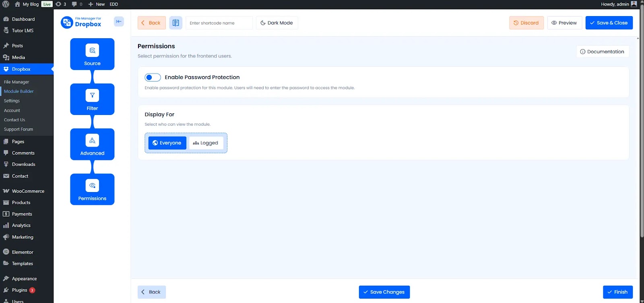Image resolution: width=644 pixels, height=303 pixels.
Task: Open the Documentation link
Action: click(603, 51)
